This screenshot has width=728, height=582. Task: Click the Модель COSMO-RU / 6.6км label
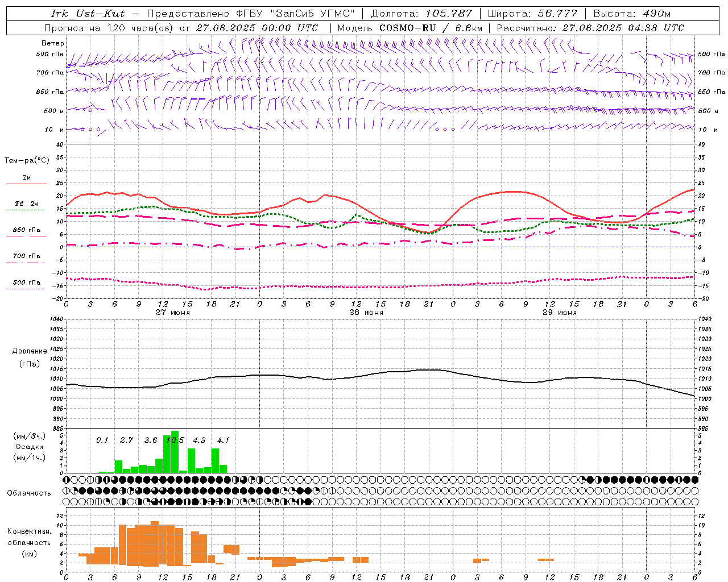point(410,28)
